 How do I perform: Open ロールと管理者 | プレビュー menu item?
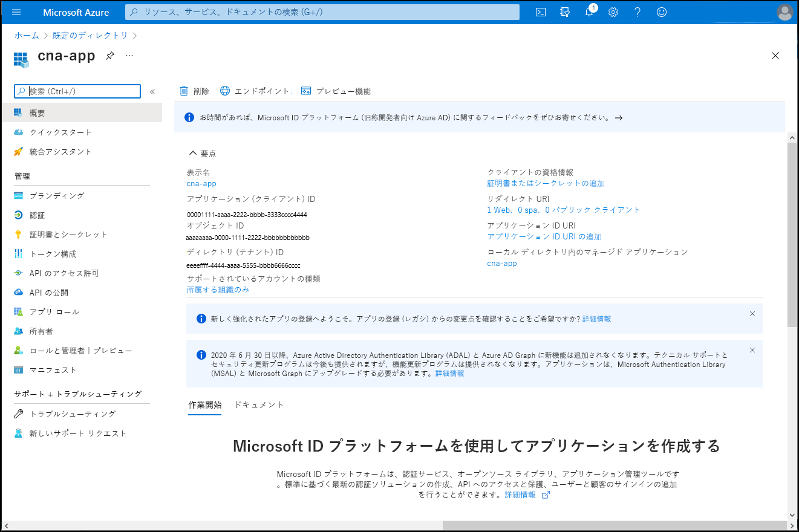click(82, 351)
